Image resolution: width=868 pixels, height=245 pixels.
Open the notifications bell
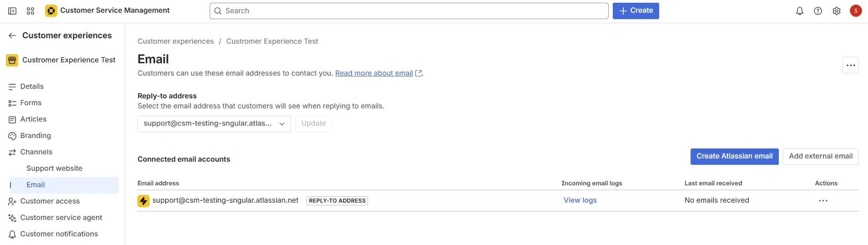[799, 11]
